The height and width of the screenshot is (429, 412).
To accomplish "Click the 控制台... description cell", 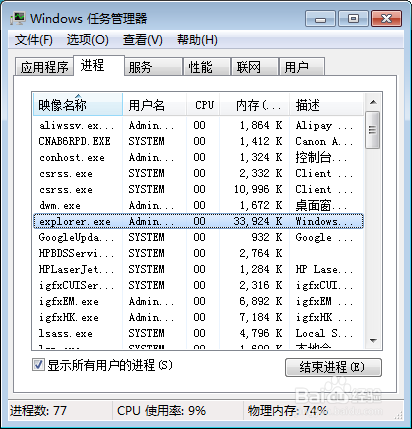I will (321, 157).
